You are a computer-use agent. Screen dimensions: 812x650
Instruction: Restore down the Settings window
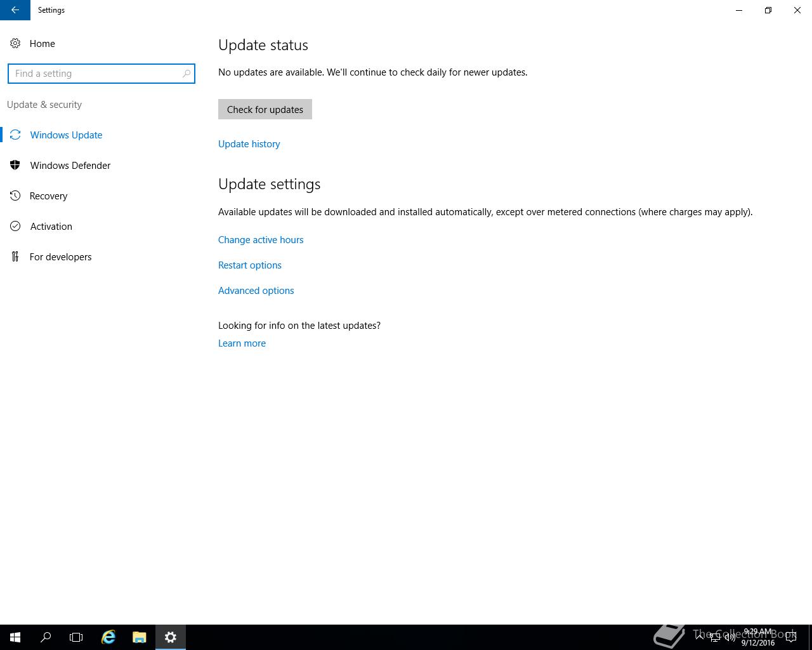pyautogui.click(x=768, y=10)
